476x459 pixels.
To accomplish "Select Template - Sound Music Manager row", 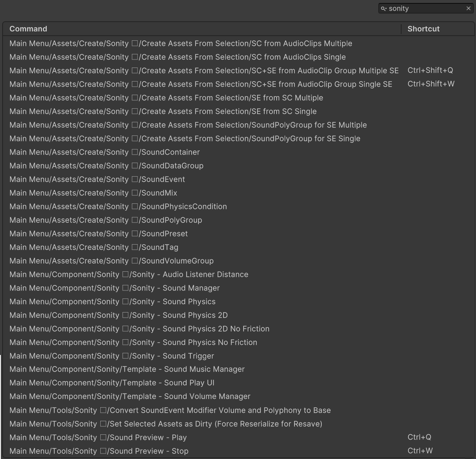I will [x=238, y=369].
